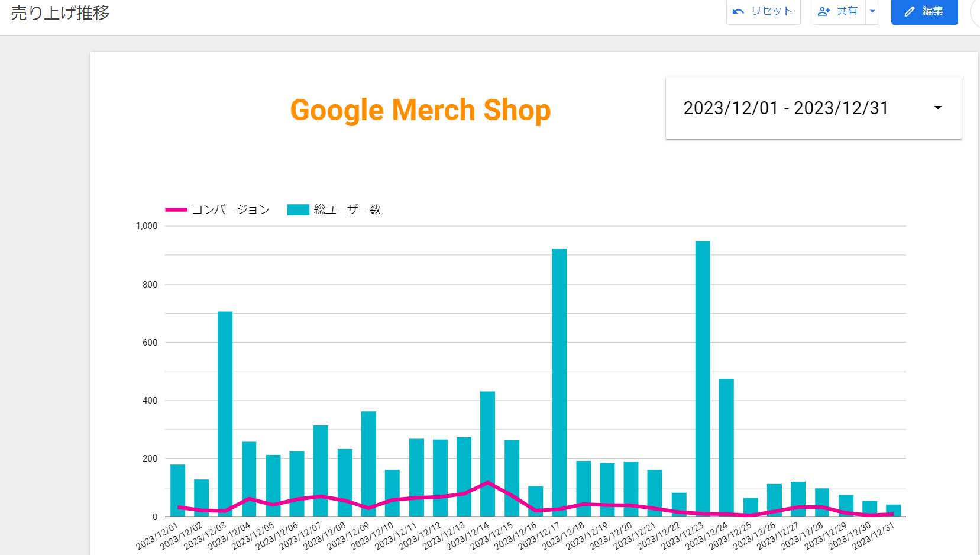Click the bar for 2023/12/14
980x555 pixels.
[x=488, y=454]
